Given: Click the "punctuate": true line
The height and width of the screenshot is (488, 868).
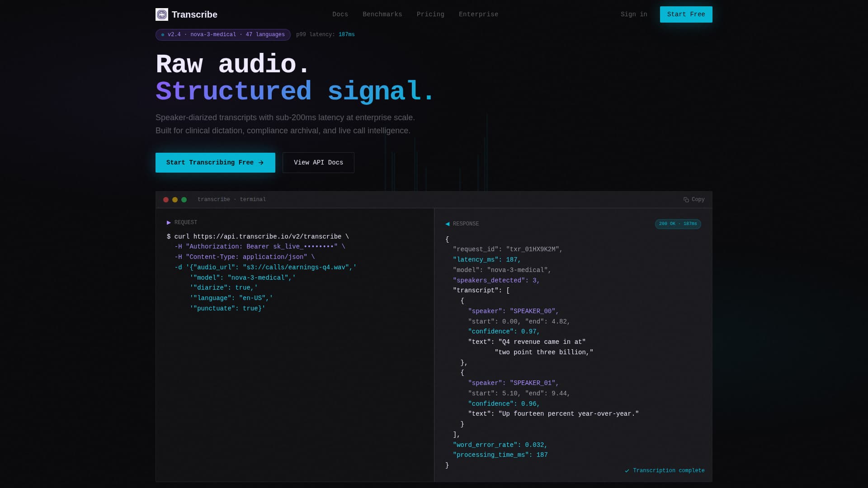Looking at the screenshot, I should point(227,309).
